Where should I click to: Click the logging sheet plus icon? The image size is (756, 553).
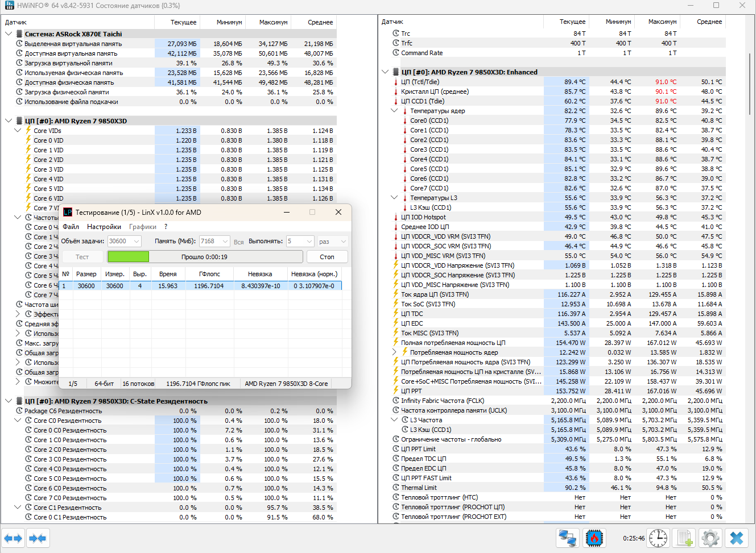pos(685,538)
